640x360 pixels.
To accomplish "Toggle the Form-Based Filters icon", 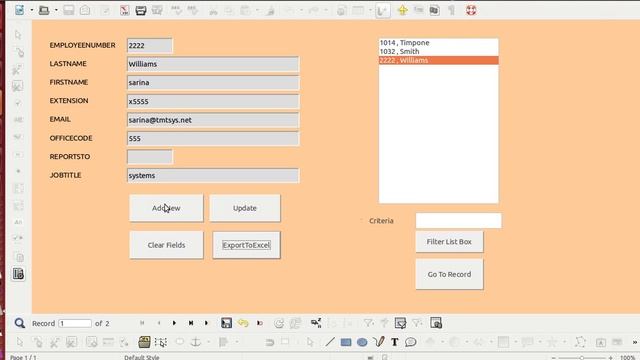I will [400, 323].
